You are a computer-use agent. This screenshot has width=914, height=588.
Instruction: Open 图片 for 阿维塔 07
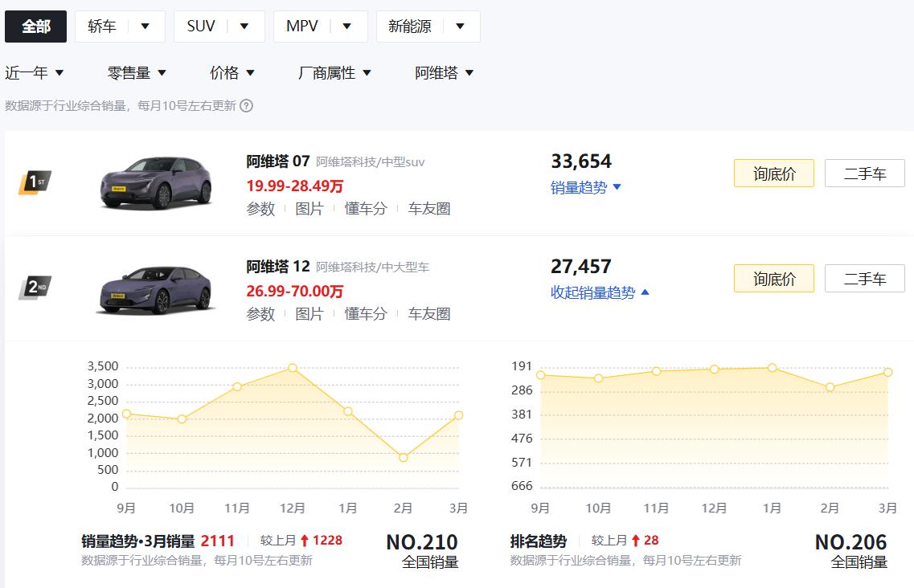pyautogui.click(x=309, y=209)
